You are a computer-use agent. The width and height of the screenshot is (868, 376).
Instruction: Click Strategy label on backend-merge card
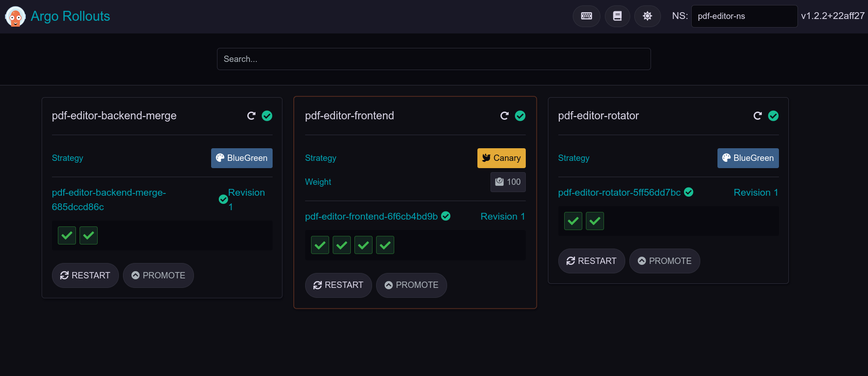tap(67, 158)
